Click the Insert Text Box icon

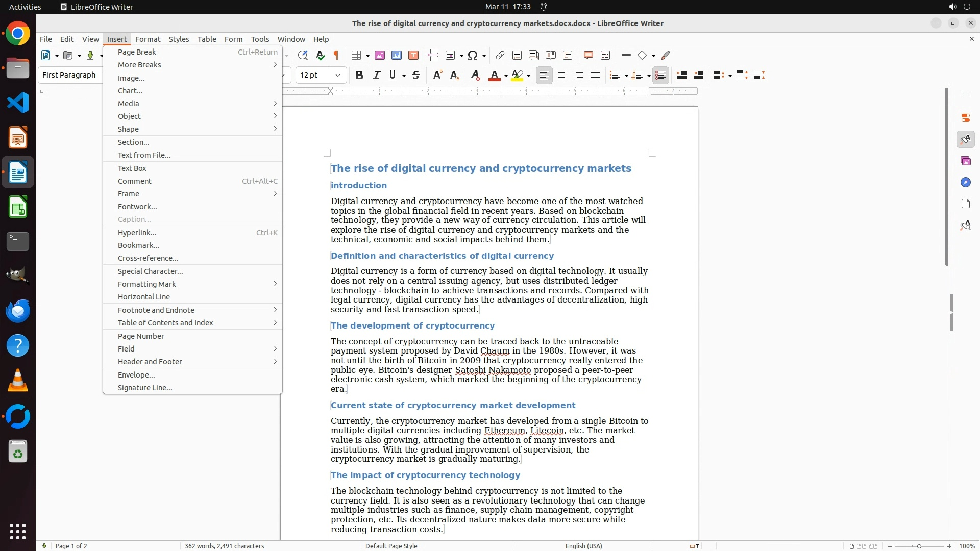tap(413, 55)
